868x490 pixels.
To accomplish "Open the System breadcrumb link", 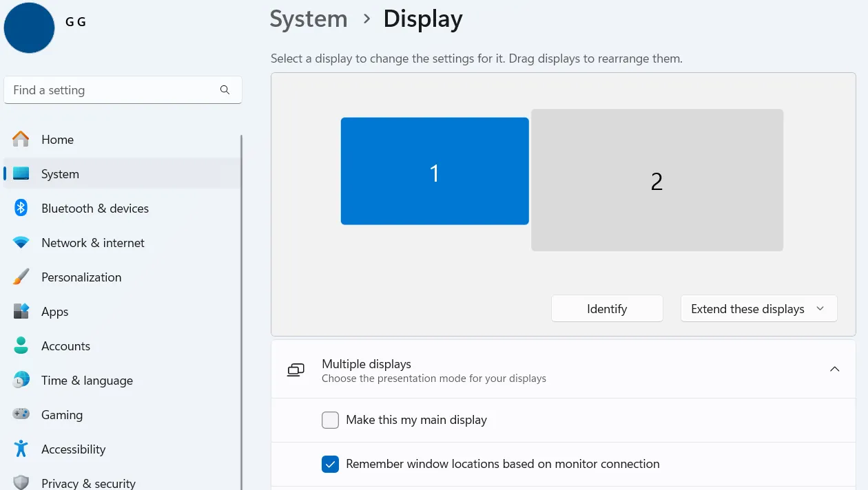I will point(308,19).
